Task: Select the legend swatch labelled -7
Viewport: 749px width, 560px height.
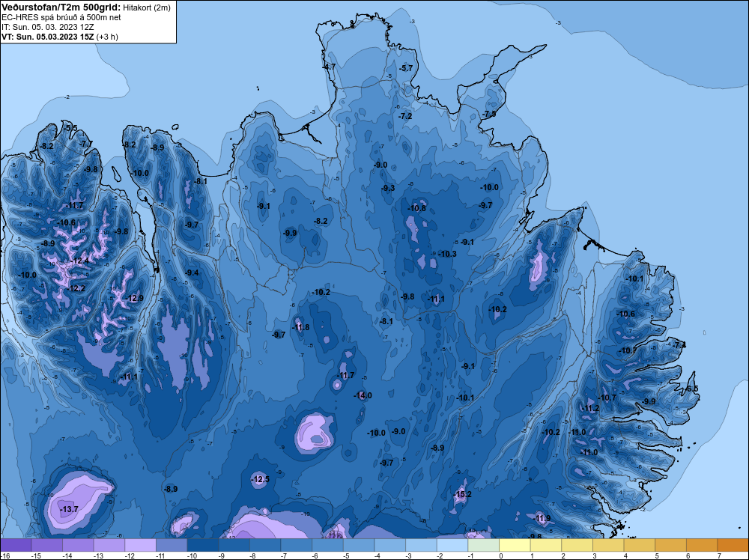Action: point(296,545)
